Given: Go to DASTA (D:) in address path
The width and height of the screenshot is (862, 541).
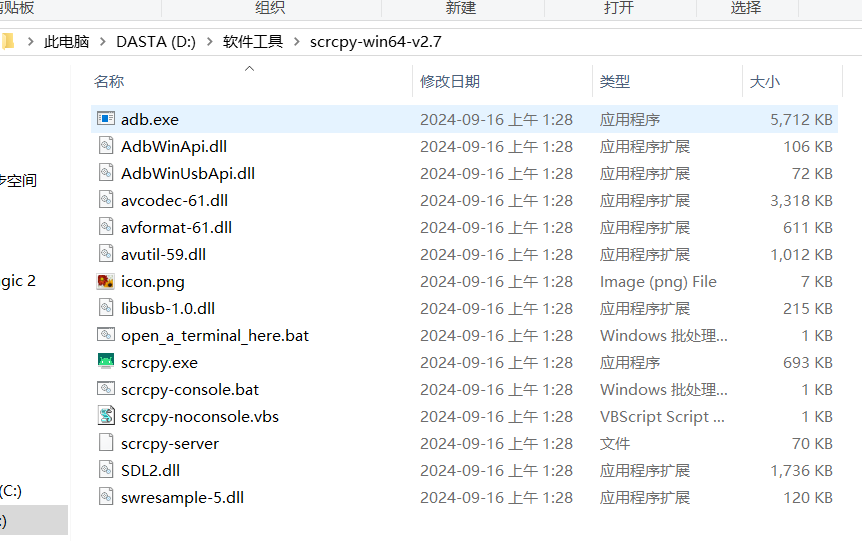Looking at the screenshot, I should (x=156, y=42).
